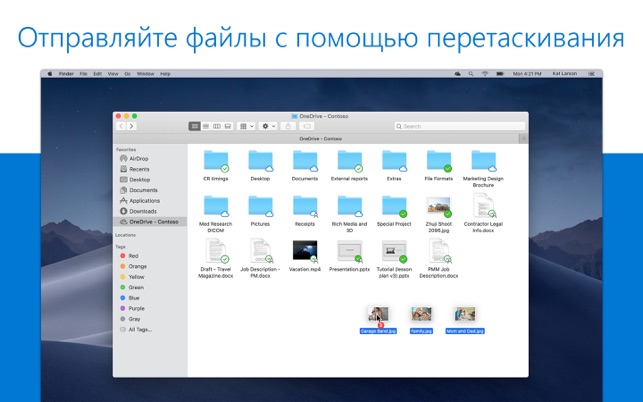Filter by the Red tag
643x402 pixels.
pos(129,256)
